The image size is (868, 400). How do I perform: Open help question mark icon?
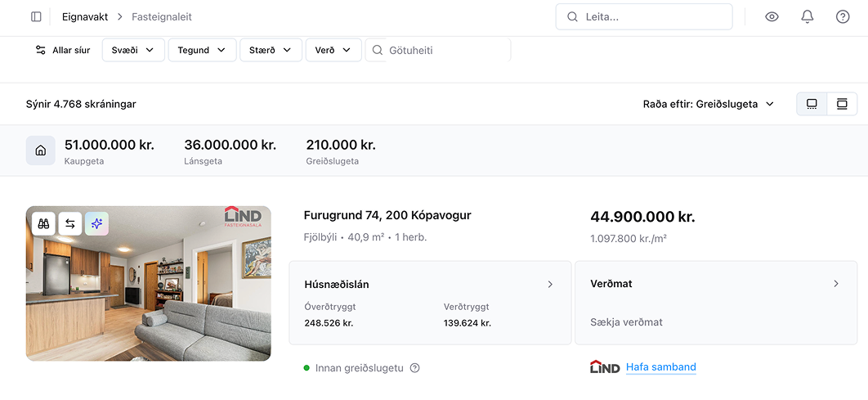tap(843, 16)
